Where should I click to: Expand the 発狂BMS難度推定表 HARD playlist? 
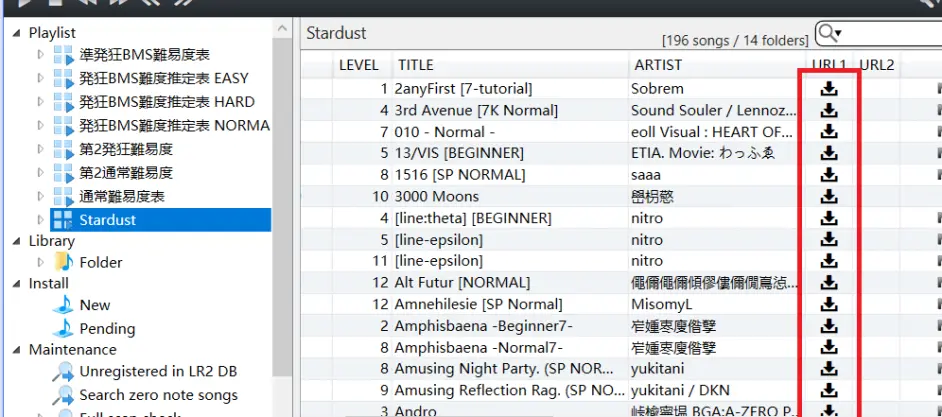click(x=40, y=102)
